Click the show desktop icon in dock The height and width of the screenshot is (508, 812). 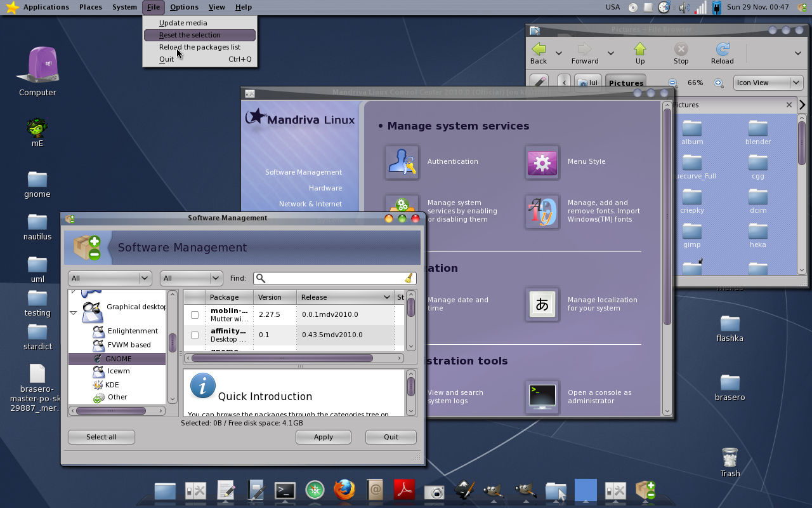pos(165,491)
